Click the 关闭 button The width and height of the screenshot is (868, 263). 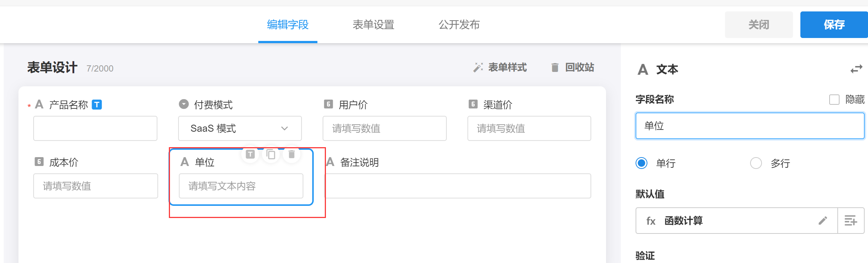tap(759, 25)
